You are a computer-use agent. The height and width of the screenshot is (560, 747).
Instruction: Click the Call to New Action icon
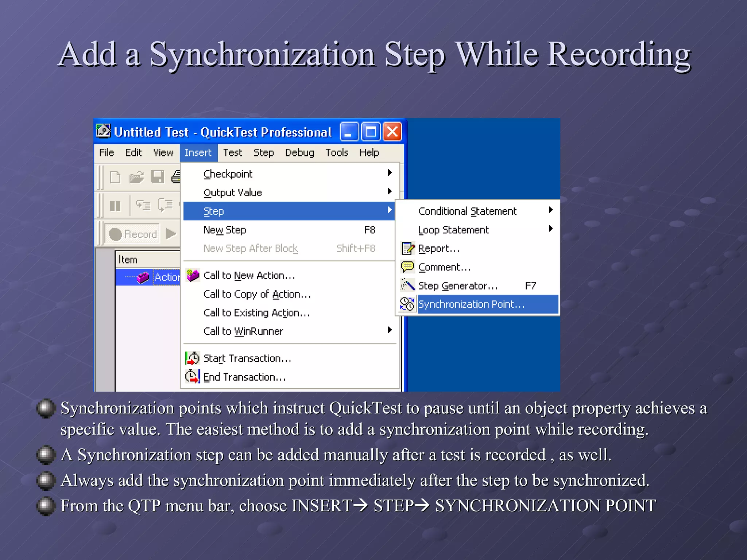coord(193,275)
